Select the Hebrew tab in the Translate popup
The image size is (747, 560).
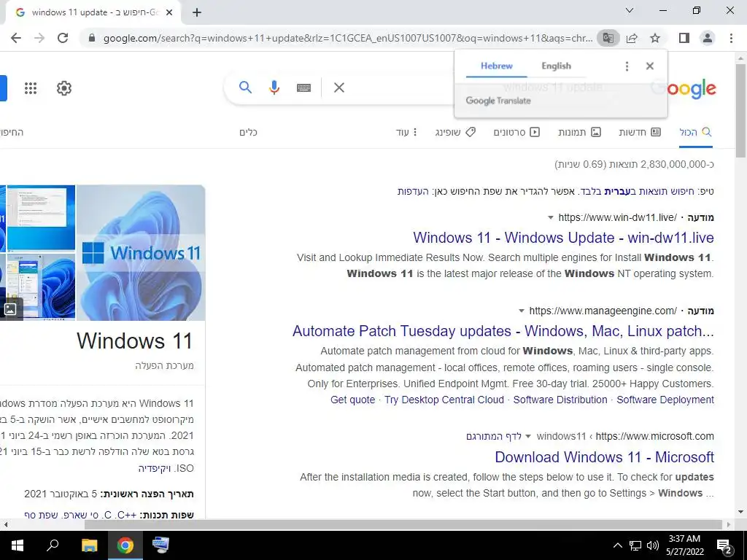pyautogui.click(x=496, y=66)
